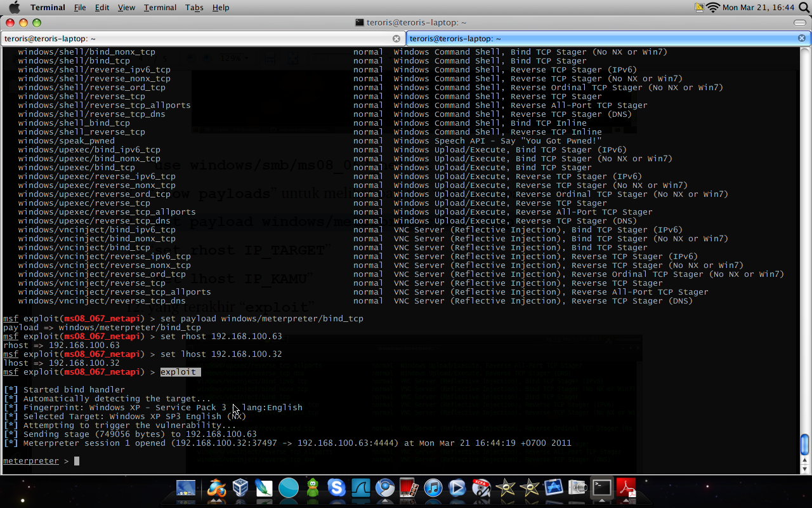Click 'Meterpreter session 1 opened' line

[287, 443]
